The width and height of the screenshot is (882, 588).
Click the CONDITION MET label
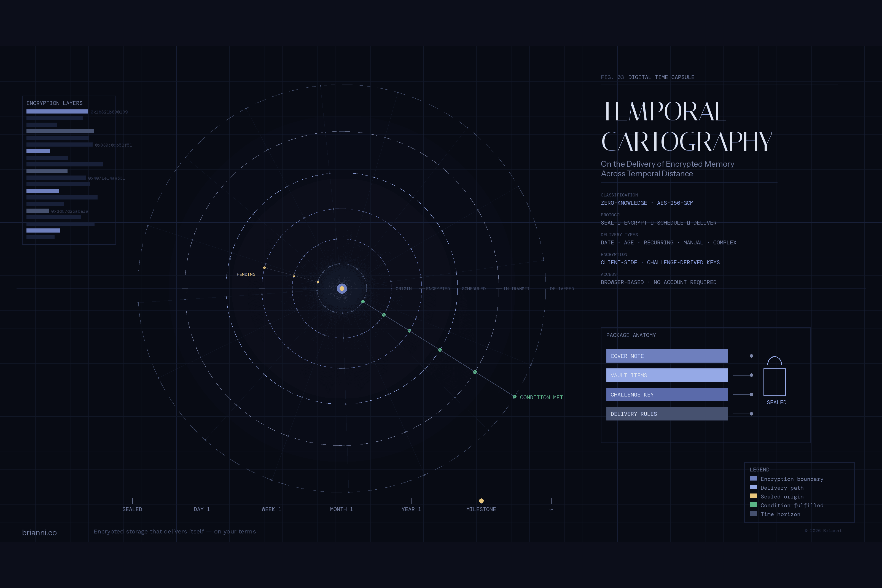coord(541,398)
